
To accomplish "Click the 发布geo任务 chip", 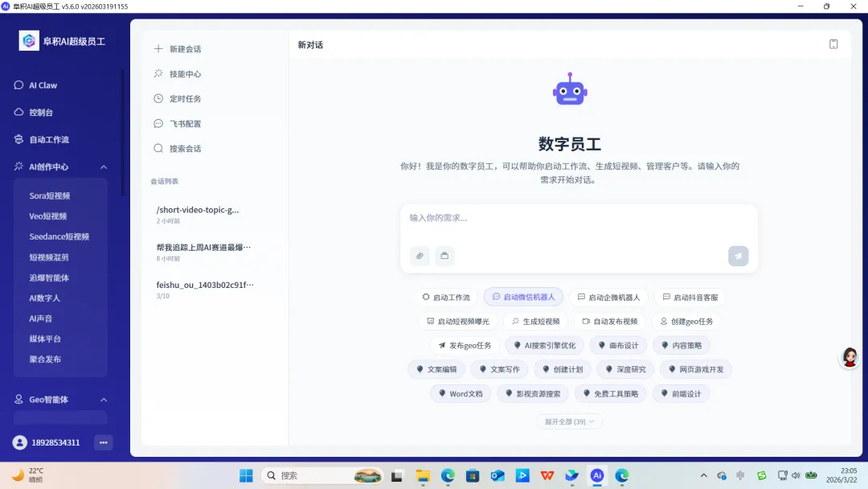I will point(465,346).
